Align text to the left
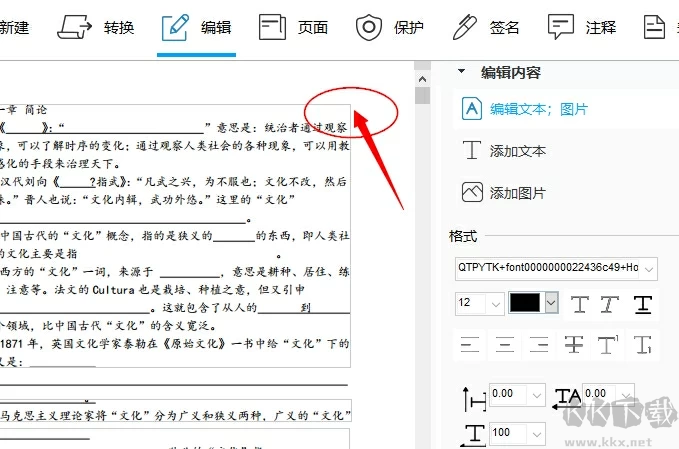Viewport: 679px width, 449px height. [472, 345]
